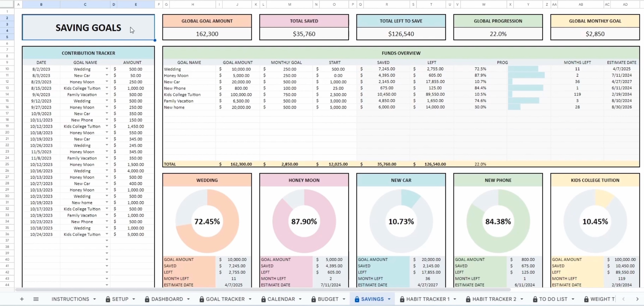
Task: Click the New Phone donut chart showing 84.38%
Action: [x=498, y=221]
